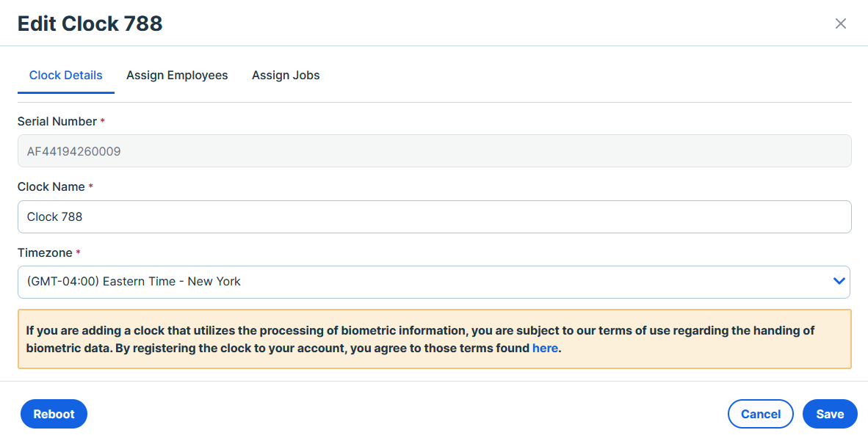
Task: Click the Clock Name label
Action: point(51,187)
